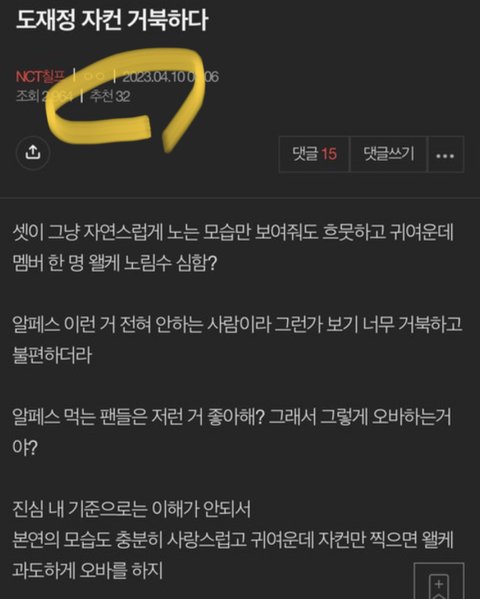Click the 2023.04.10 post timestamp
This screenshot has width=480, height=599.
tap(170, 77)
